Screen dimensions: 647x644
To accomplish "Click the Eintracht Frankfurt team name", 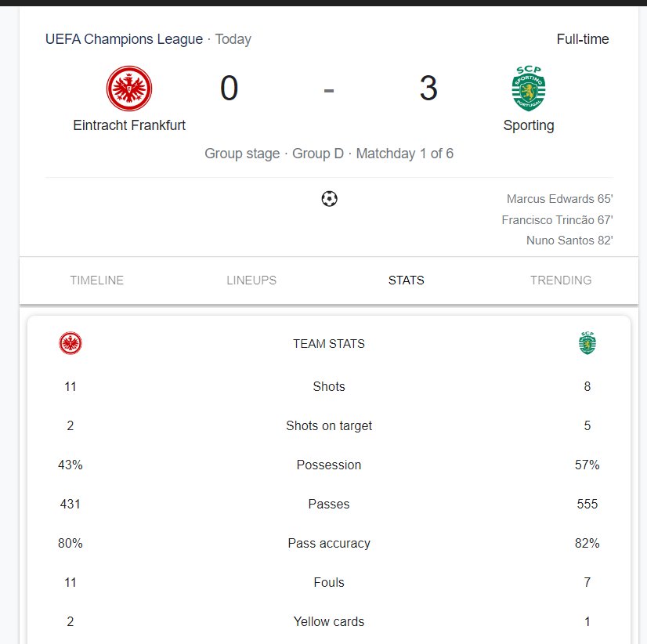I will click(x=129, y=125).
